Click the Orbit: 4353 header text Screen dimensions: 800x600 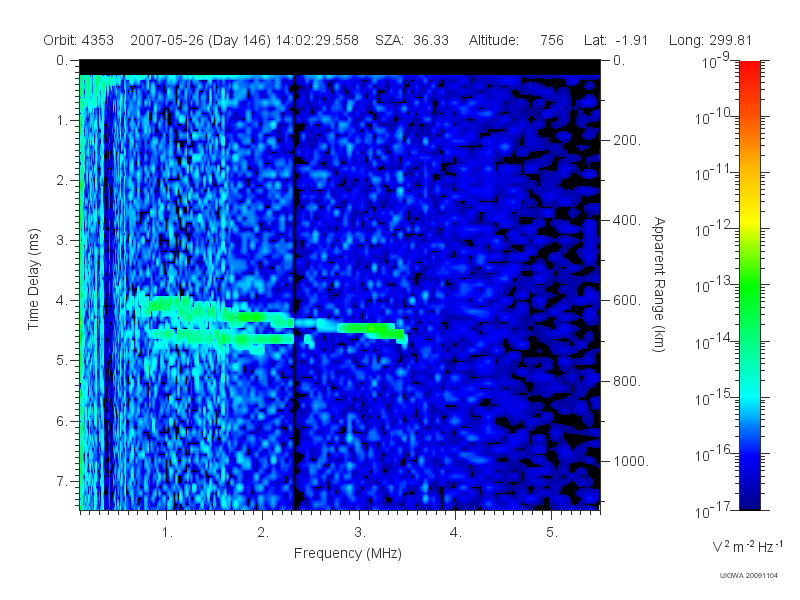pyautogui.click(x=78, y=40)
